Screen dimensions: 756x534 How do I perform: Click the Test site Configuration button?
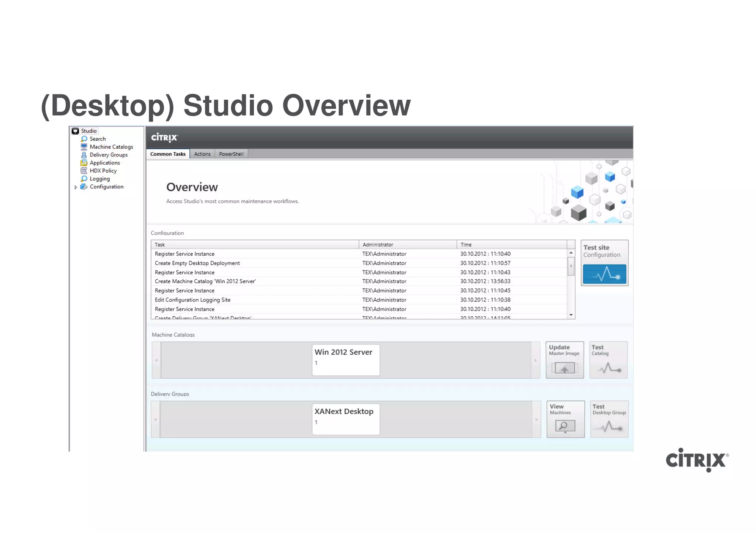pos(605,263)
